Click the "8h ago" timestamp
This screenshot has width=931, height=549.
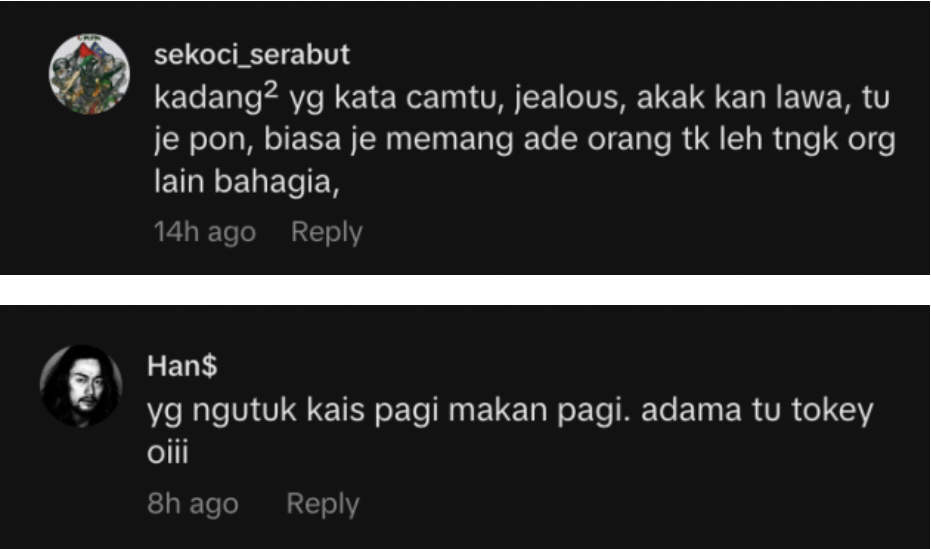[193, 504]
